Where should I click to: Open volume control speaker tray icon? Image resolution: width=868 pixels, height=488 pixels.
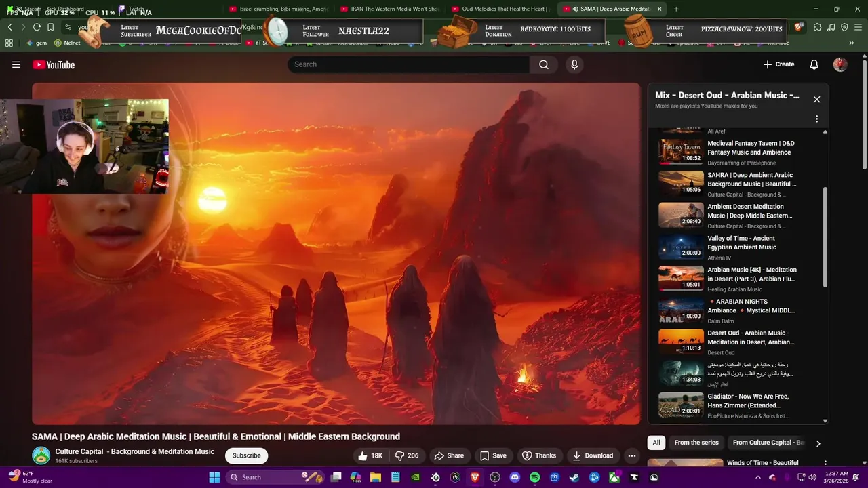pos(812,477)
